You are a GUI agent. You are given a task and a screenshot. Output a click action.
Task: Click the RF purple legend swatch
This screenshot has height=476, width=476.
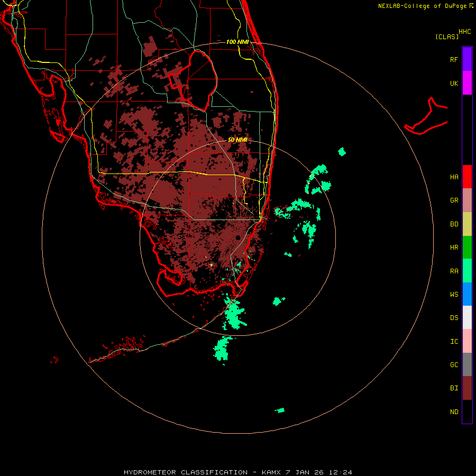[x=467, y=59]
